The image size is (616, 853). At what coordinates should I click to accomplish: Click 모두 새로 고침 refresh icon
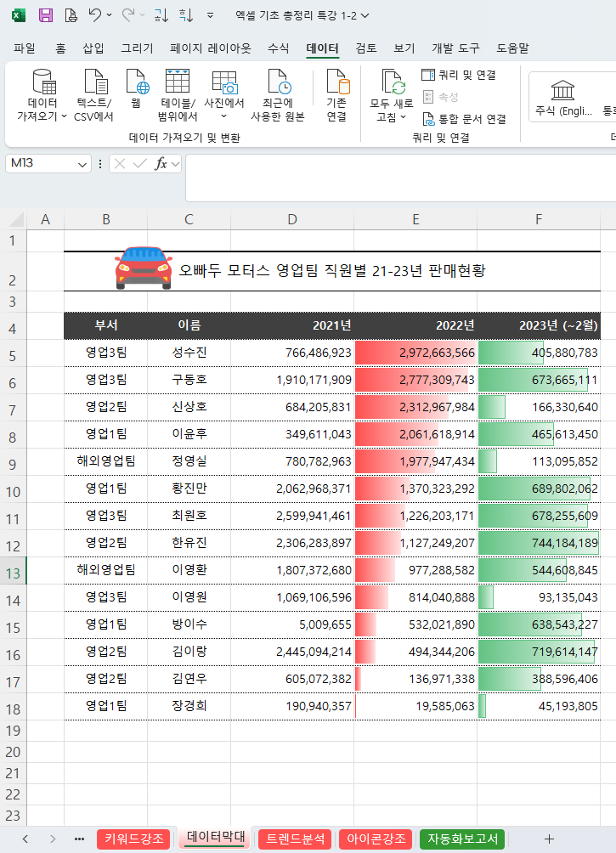(x=393, y=82)
